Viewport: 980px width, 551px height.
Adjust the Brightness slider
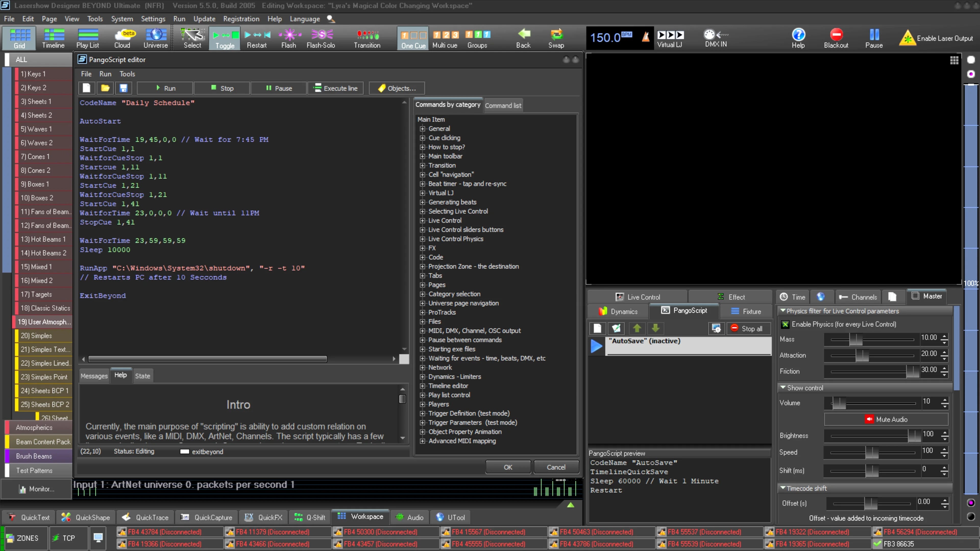point(914,436)
